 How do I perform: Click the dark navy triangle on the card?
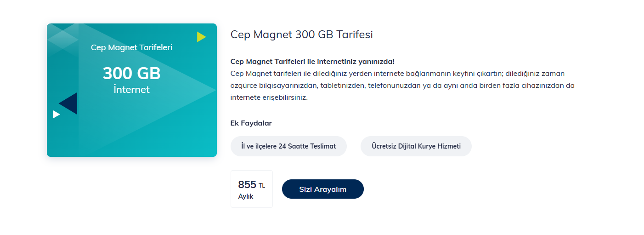70,104
